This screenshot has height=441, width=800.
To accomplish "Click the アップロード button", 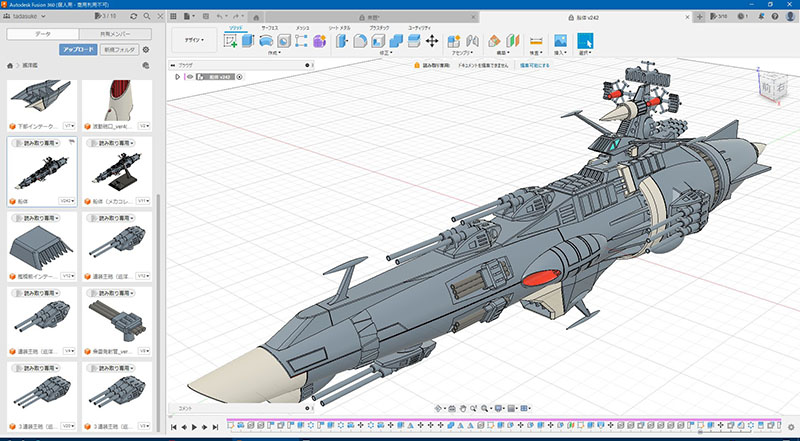I will tap(78, 50).
